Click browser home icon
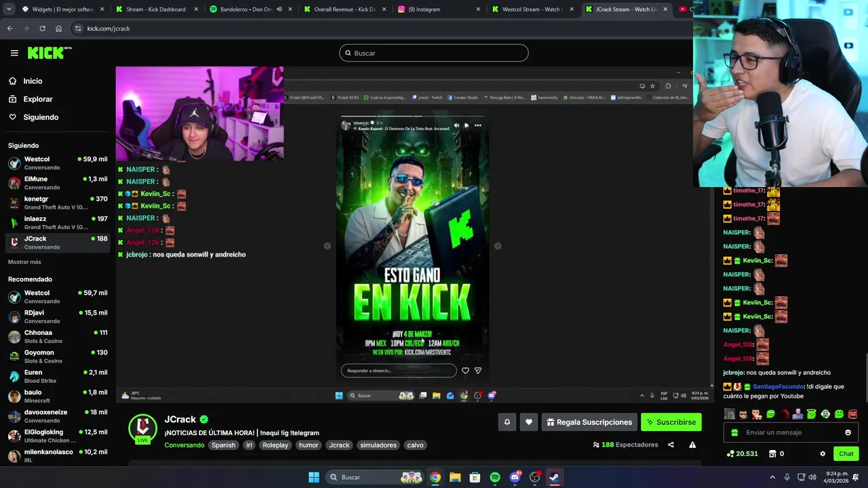Image resolution: width=868 pixels, height=488 pixels. pyautogui.click(x=58, y=28)
